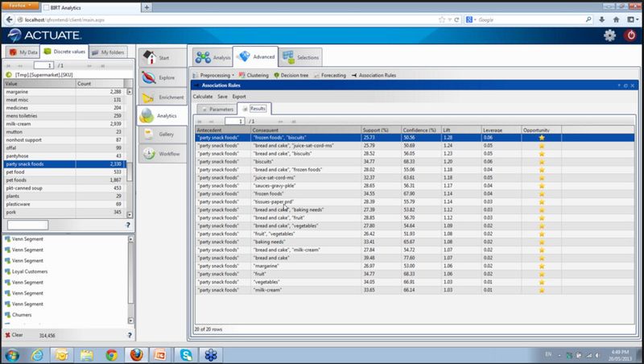This screenshot has height=364, width=644.
Task: Select the "fruit", "vegetables" rule row
Action: (415, 234)
